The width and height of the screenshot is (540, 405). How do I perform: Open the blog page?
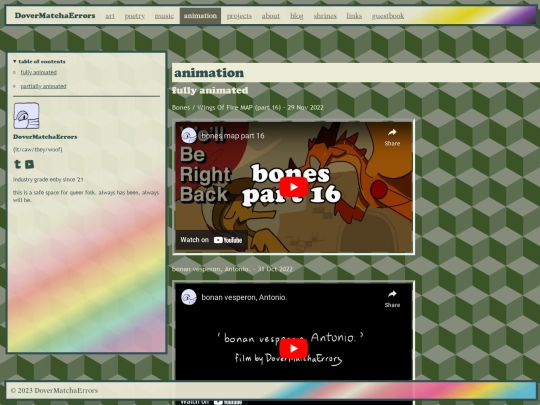tap(297, 16)
